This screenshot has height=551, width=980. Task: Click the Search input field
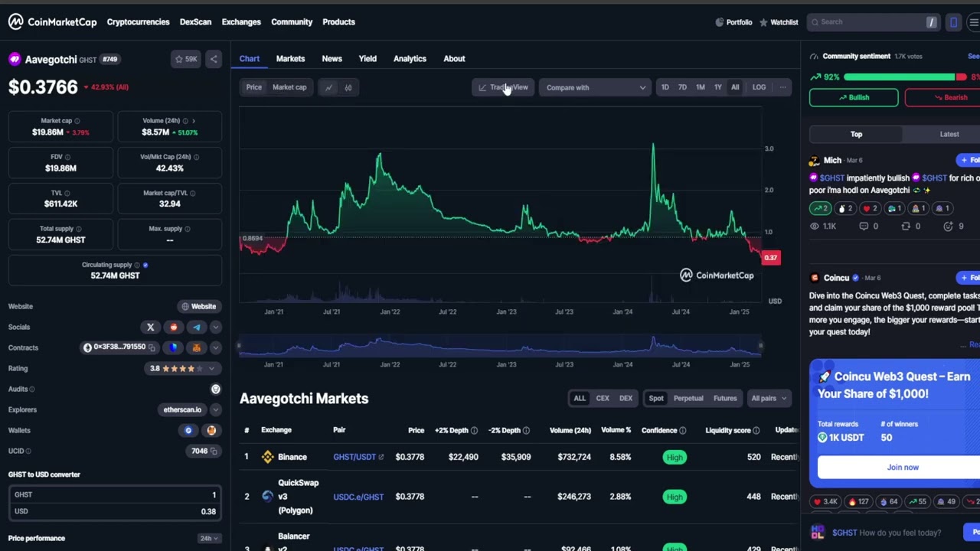[x=872, y=22]
